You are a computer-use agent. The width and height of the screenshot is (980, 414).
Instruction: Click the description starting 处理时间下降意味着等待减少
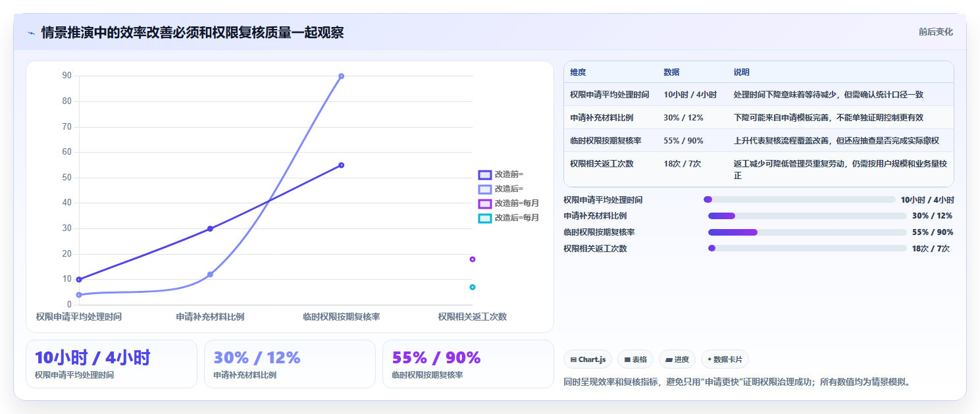click(x=828, y=95)
